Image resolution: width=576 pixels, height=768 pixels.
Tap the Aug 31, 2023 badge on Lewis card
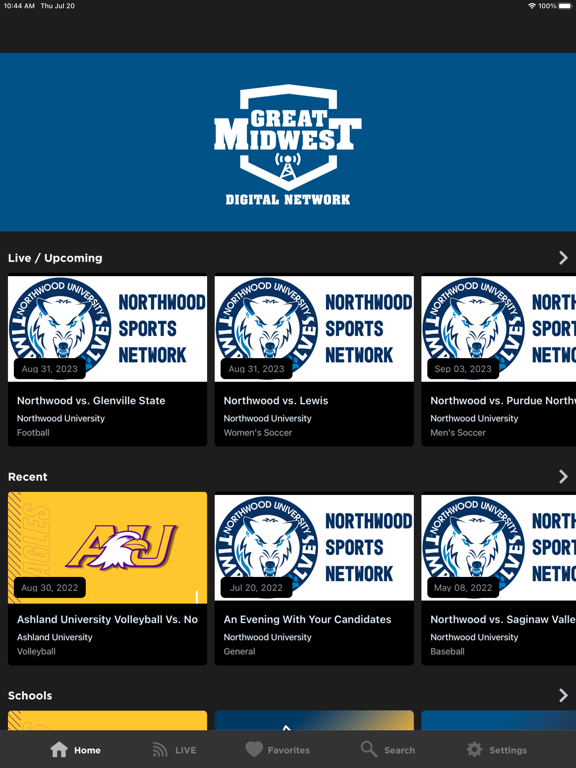(256, 369)
